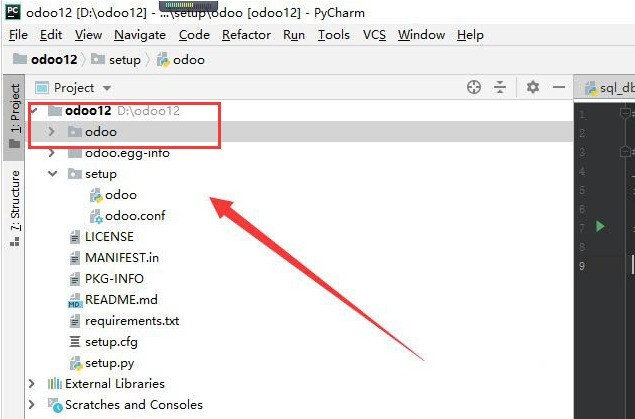
Task: Expand the odoo folder
Action: click(x=51, y=132)
